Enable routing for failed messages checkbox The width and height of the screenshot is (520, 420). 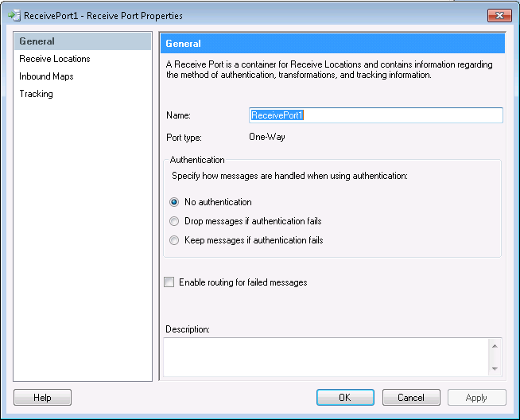point(169,282)
